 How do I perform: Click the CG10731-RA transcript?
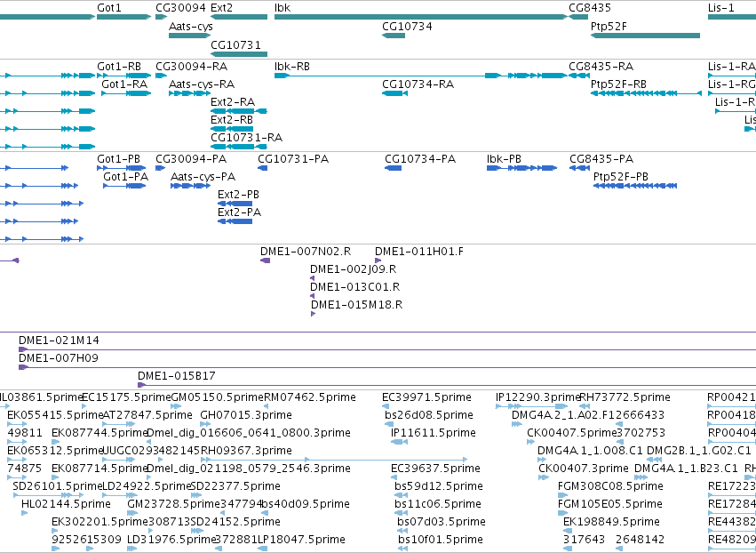point(239,147)
